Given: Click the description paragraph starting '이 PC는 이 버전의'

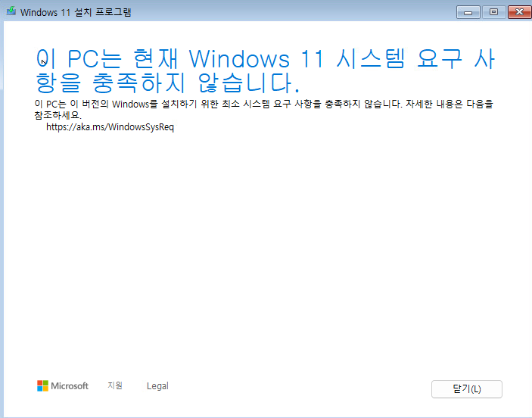Looking at the screenshot, I should coord(263,109).
